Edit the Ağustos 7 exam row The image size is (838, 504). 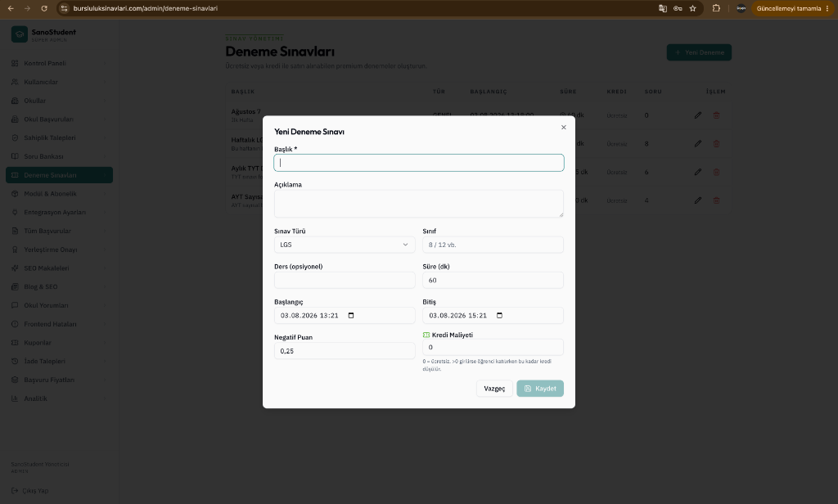click(x=698, y=115)
